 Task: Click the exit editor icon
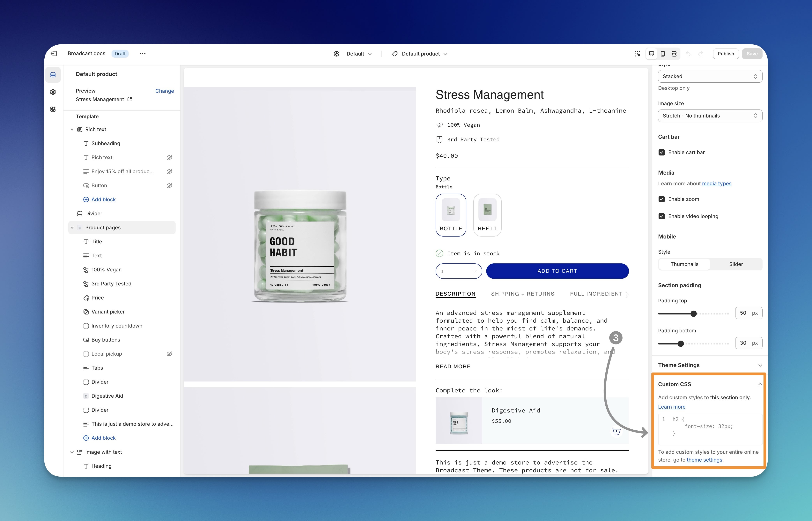(54, 53)
